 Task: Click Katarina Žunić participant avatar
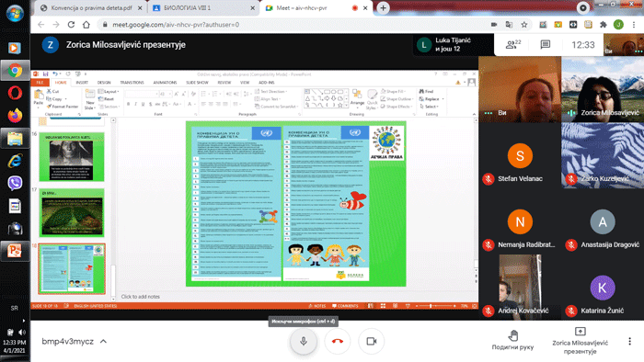tap(602, 288)
